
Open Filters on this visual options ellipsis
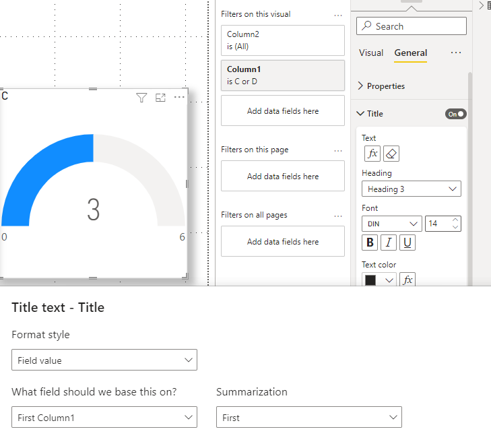(x=338, y=15)
